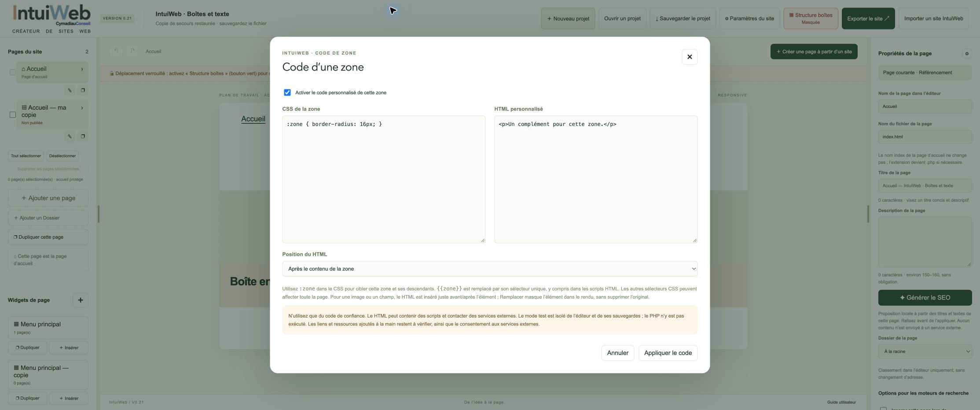This screenshot has width=980, height=410.
Task: Save via Sauvegarder le projet button
Action: (x=683, y=18)
